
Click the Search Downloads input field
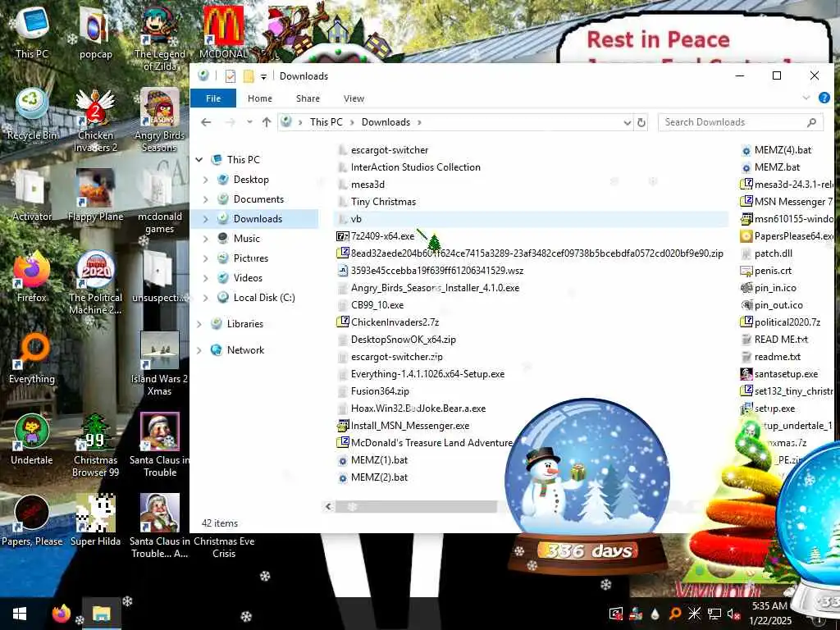pos(741,122)
